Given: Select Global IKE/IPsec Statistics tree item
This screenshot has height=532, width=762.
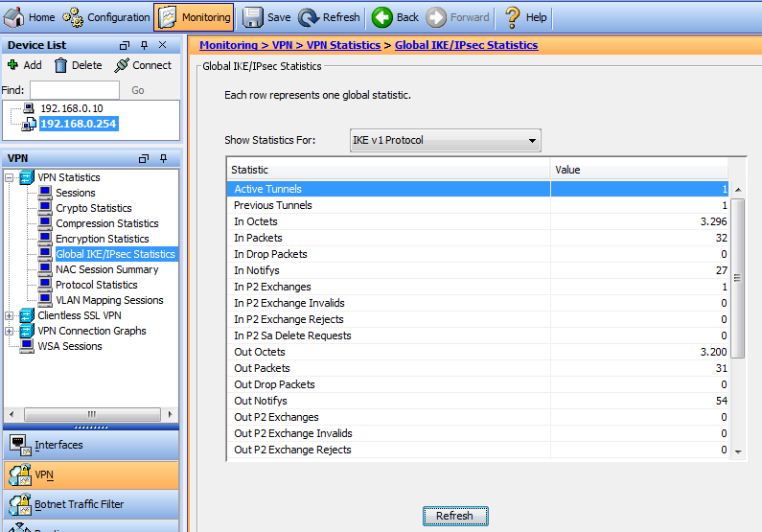Looking at the screenshot, I should pos(115,254).
